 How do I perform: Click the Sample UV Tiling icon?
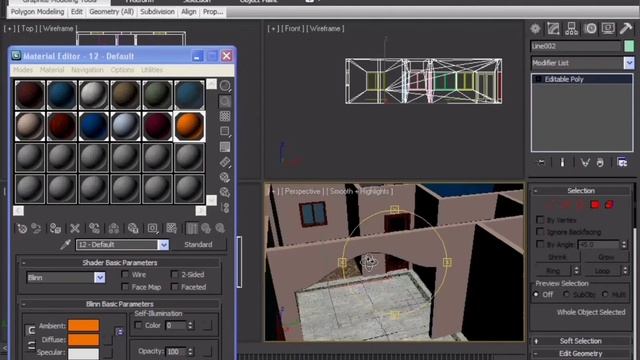[x=225, y=131]
